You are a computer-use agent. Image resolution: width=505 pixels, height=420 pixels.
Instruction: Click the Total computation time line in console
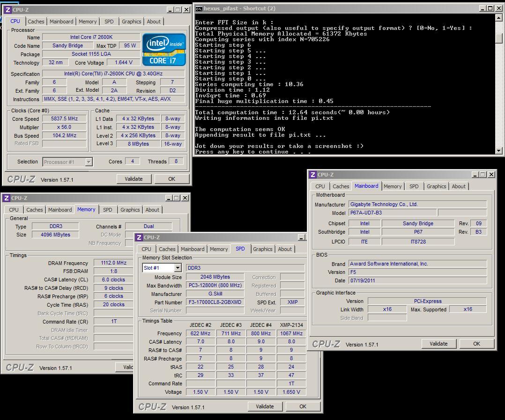click(x=292, y=112)
